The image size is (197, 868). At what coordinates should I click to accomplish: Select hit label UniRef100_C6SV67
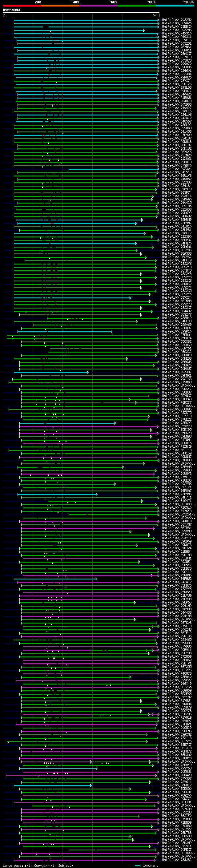pyautogui.click(x=176, y=257)
